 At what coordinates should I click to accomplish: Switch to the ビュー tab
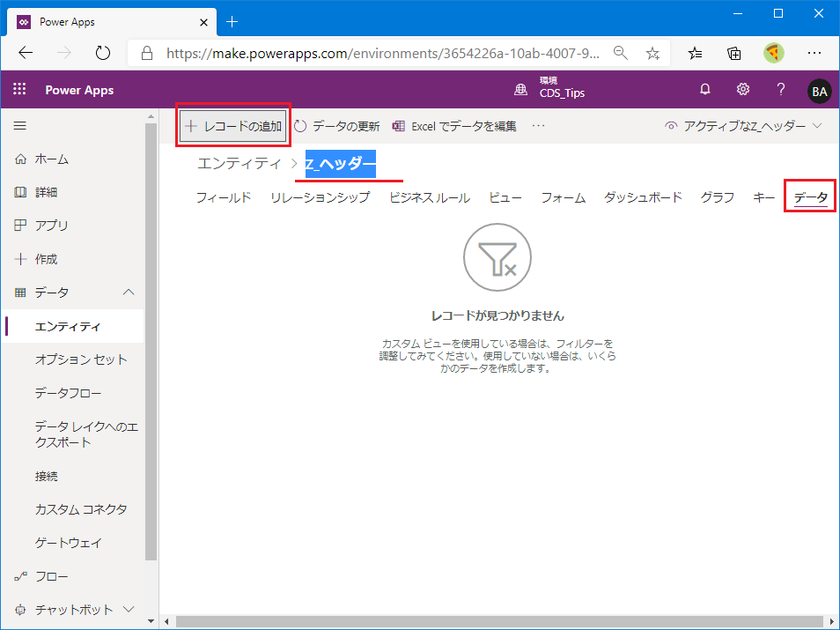505,197
